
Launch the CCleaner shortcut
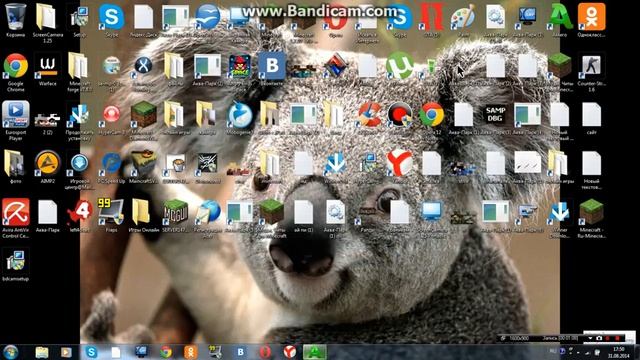click(x=368, y=114)
